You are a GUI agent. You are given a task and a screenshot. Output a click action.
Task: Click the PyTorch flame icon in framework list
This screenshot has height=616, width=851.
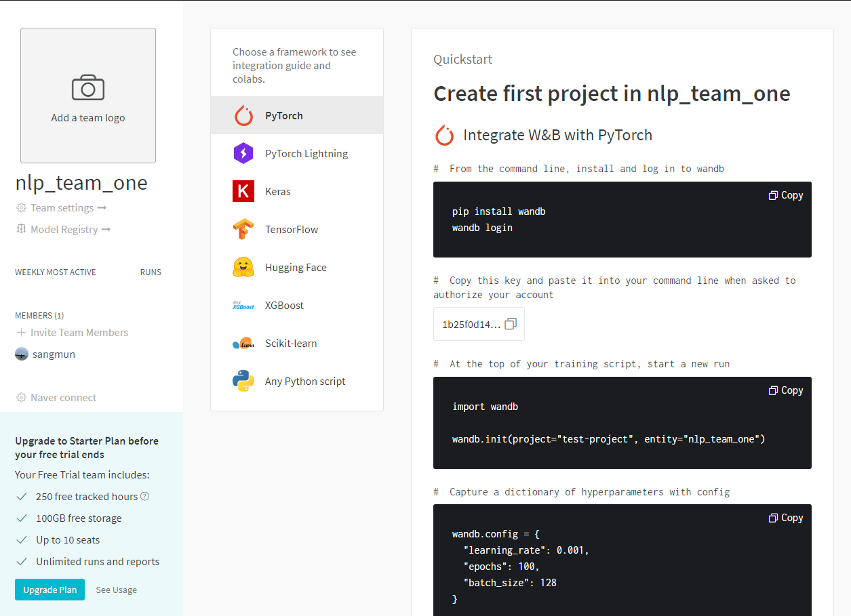point(243,116)
